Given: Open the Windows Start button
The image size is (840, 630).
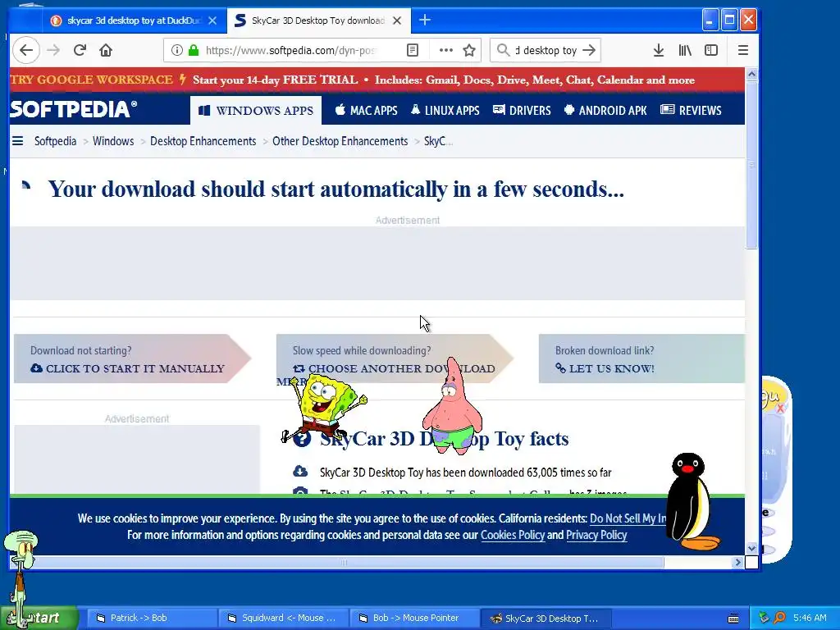Looking at the screenshot, I should click(39, 618).
